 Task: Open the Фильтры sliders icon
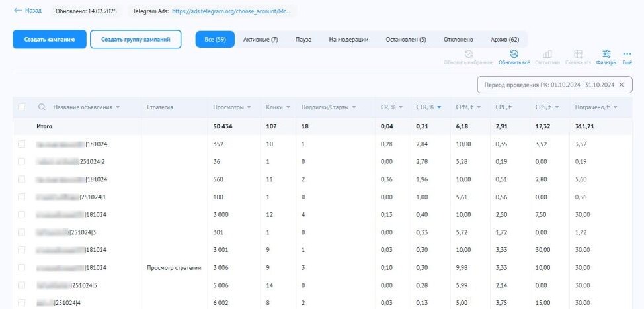tap(606, 54)
